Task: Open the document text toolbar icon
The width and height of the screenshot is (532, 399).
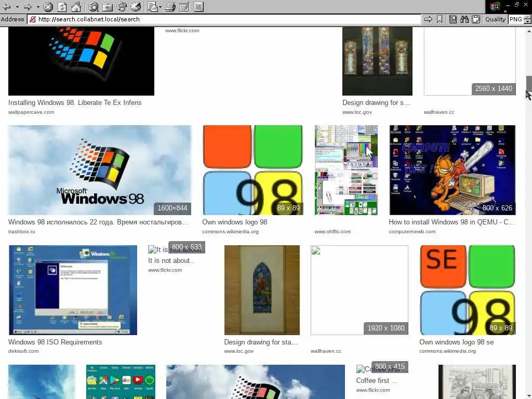Action: [198, 6]
